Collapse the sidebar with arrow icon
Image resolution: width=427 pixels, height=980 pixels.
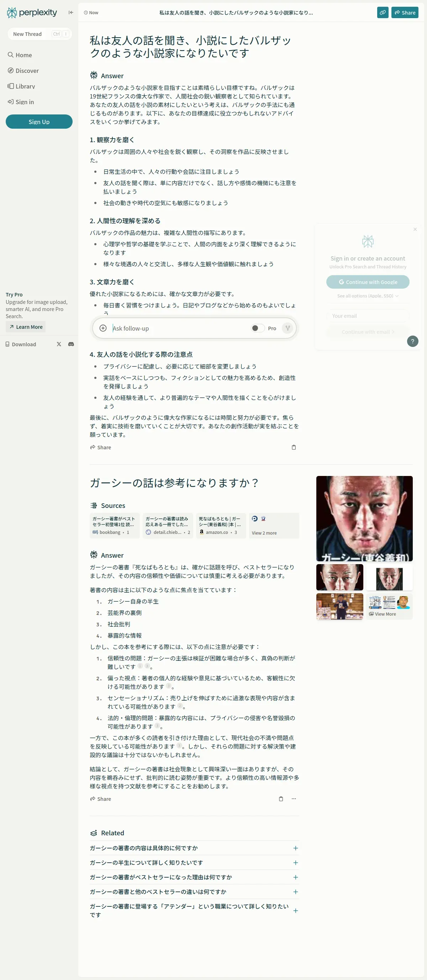pyautogui.click(x=71, y=12)
